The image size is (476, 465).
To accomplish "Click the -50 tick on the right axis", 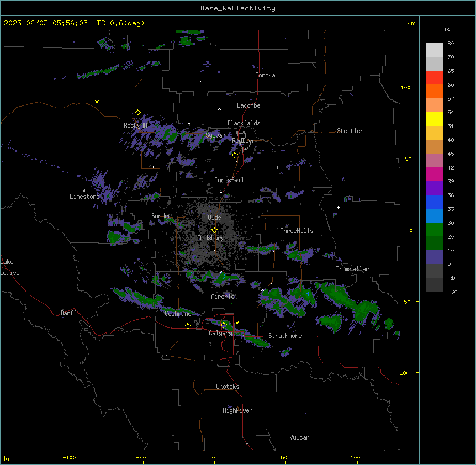I will tap(406, 302).
